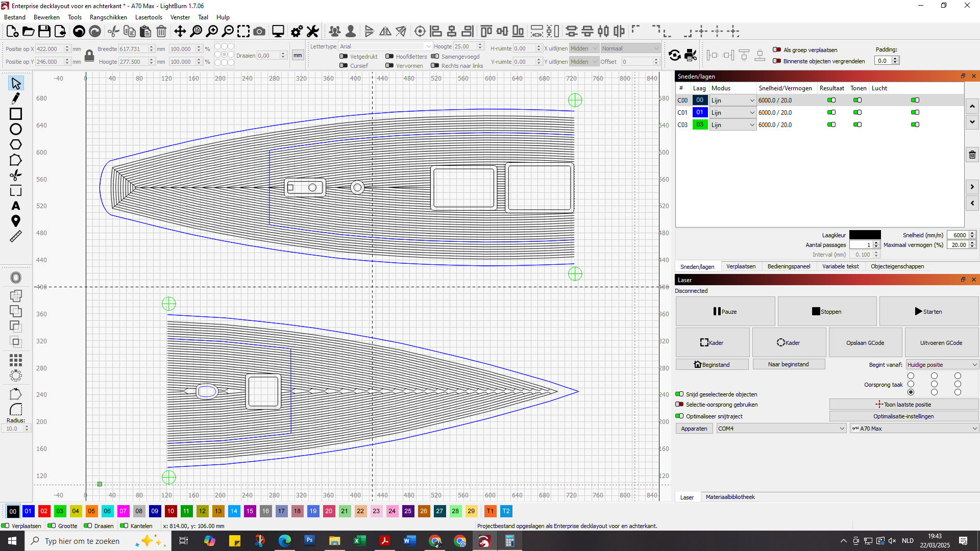
Task: Click the undo arrow icon
Action: [79, 32]
